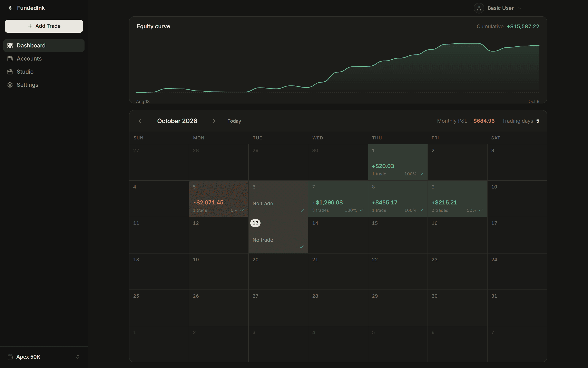Viewport: 588px width, 368px height.
Task: Click the October 2026 month title
Action: pos(177,121)
